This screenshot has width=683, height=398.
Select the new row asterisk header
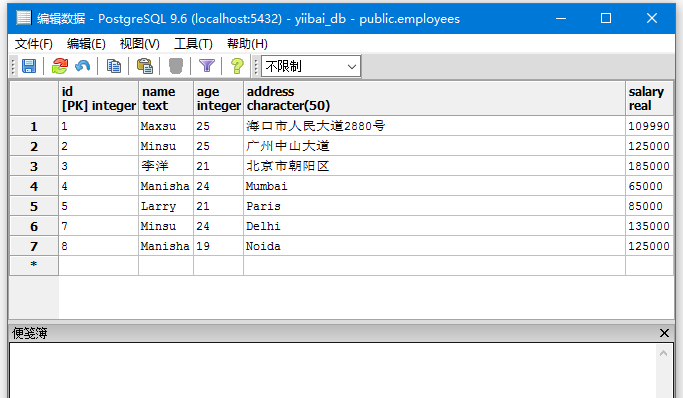[34, 265]
